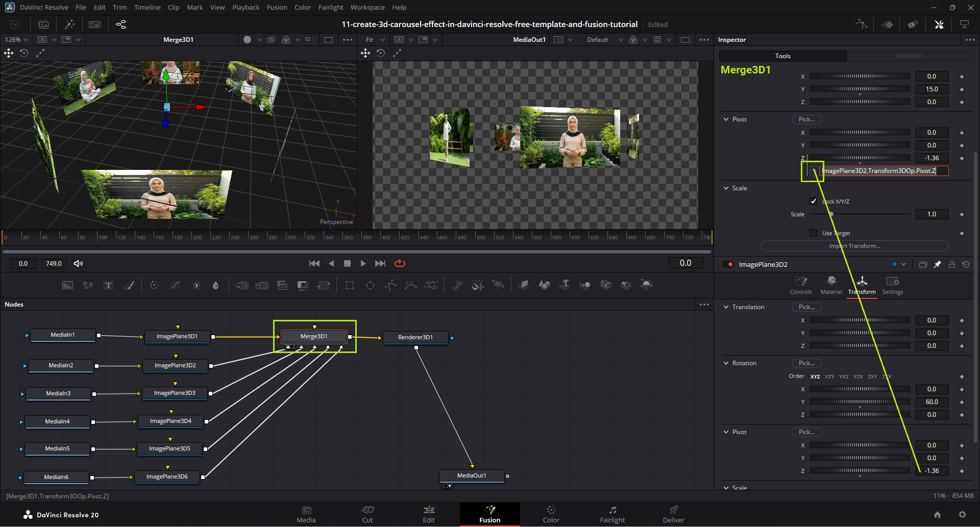The width and height of the screenshot is (980, 527).
Task: Click the Import Transform button
Action: [854, 246]
